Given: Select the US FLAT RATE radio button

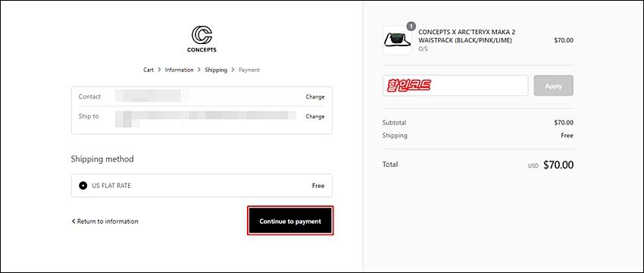Looking at the screenshot, I should click(x=83, y=186).
